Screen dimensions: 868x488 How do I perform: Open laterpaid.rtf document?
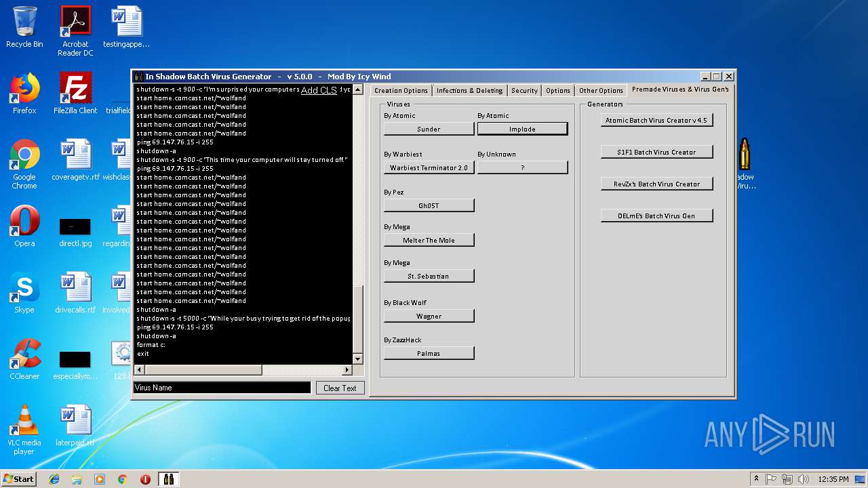pyautogui.click(x=75, y=426)
